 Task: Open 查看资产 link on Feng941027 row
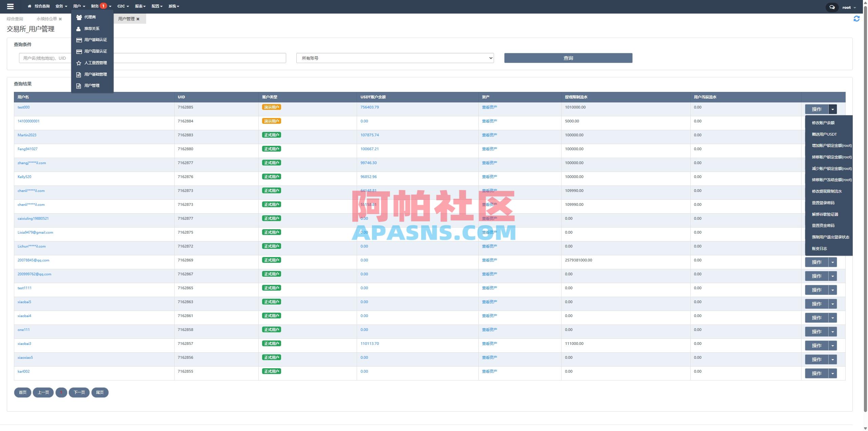click(x=489, y=149)
